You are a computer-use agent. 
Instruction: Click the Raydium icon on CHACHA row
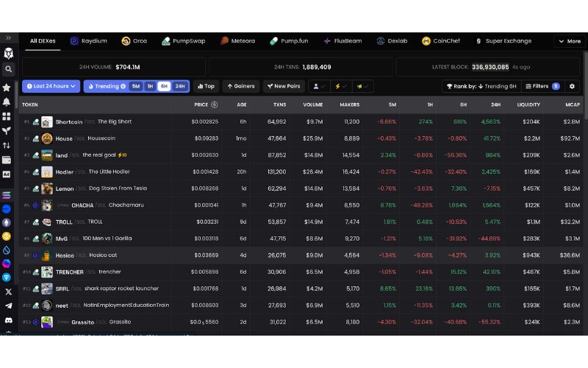(x=35, y=205)
